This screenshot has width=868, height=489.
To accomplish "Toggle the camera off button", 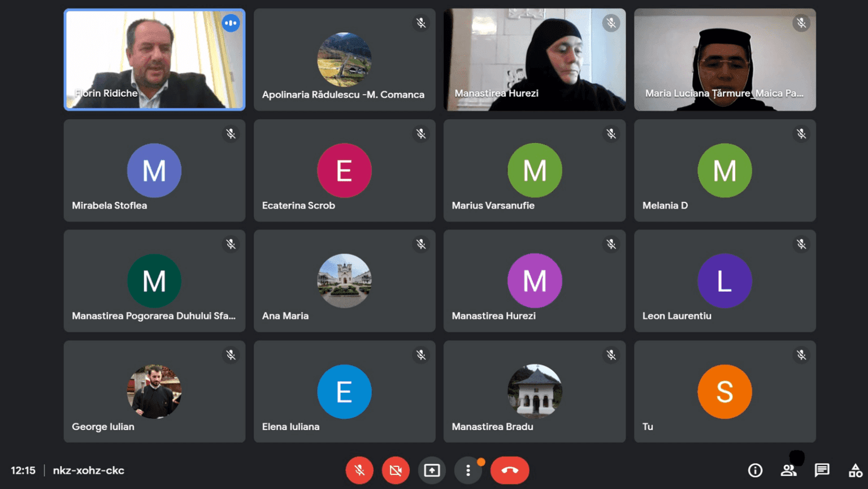I will tap(396, 470).
